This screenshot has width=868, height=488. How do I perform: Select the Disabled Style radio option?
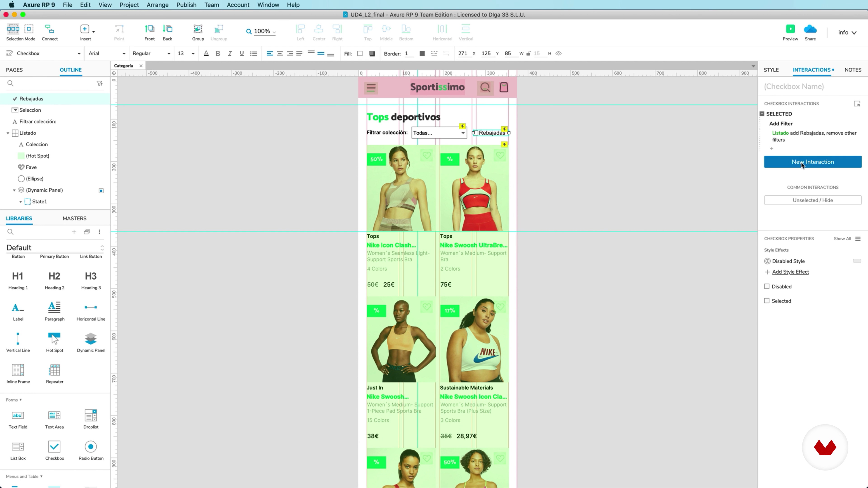click(767, 261)
